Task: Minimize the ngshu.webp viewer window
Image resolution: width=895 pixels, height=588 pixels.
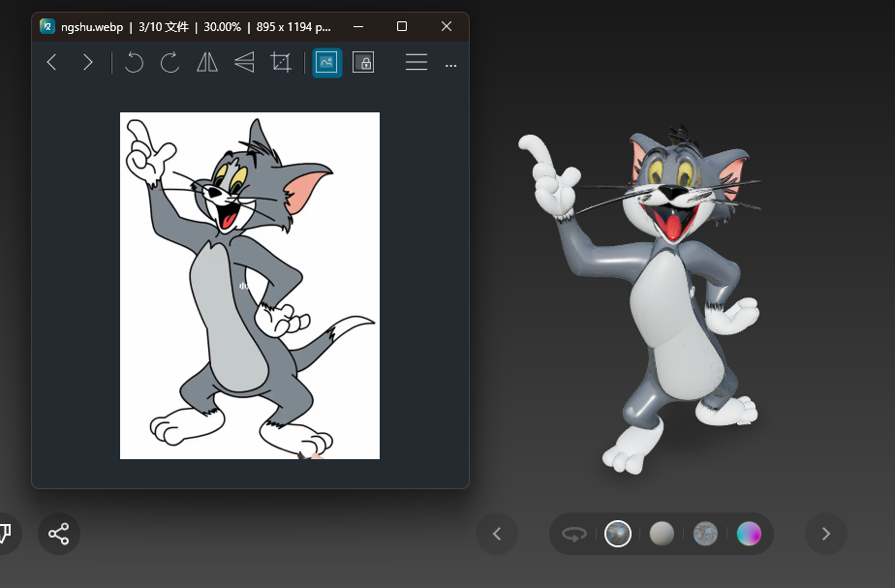Action: (x=358, y=26)
